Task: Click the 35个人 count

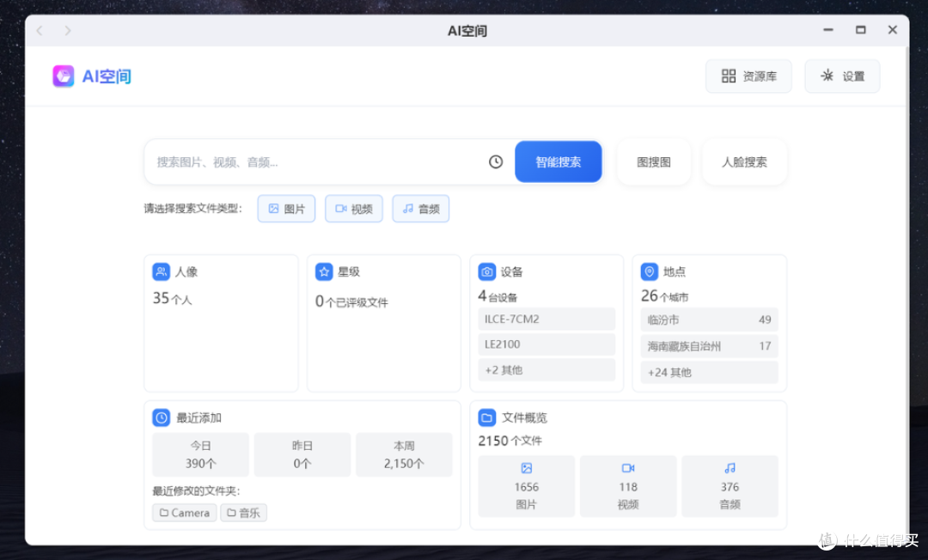Action: (x=172, y=299)
